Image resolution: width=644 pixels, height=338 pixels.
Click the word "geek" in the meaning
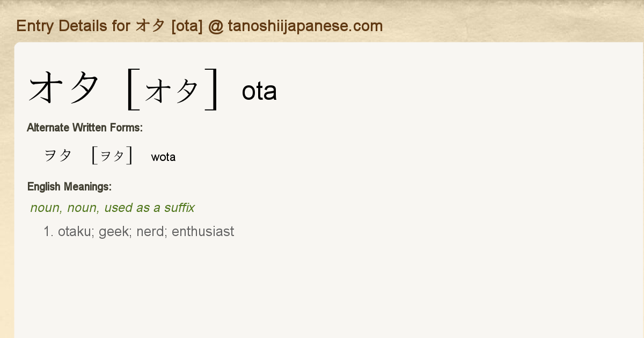[x=115, y=232]
